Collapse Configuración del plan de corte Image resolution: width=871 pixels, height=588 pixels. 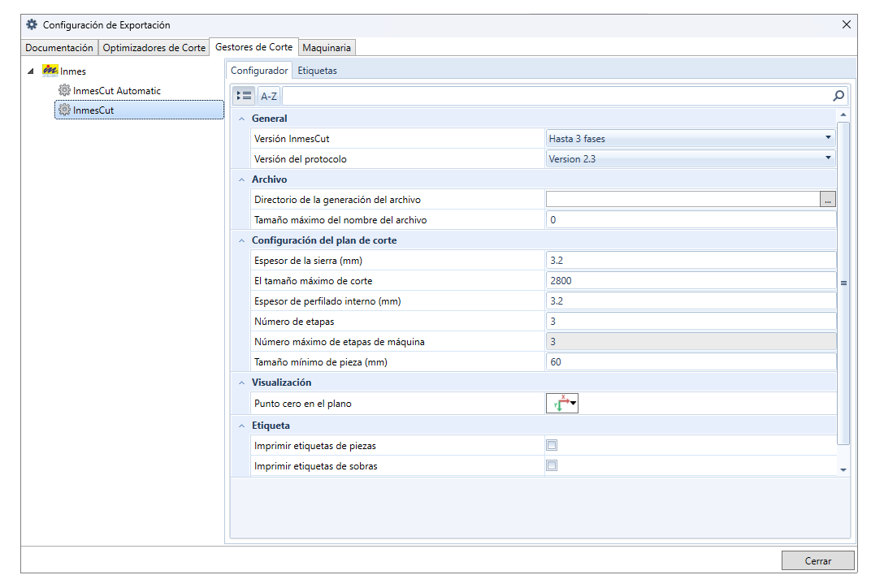click(241, 240)
